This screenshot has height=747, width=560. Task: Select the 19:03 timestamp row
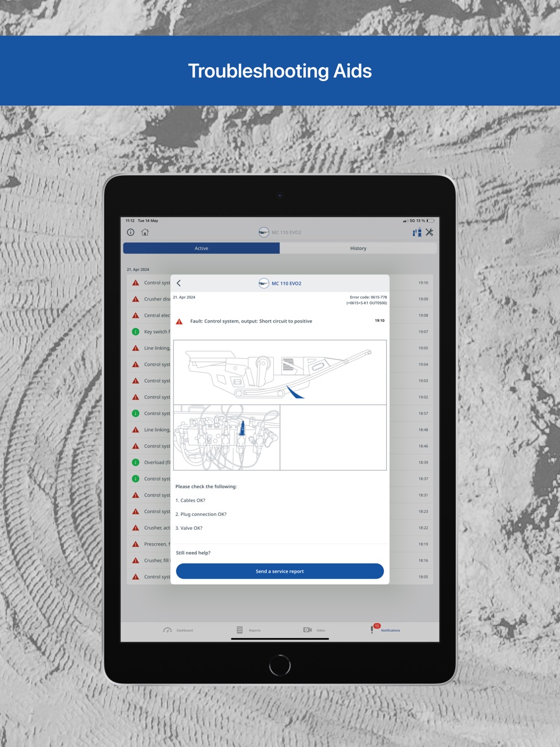point(280,381)
